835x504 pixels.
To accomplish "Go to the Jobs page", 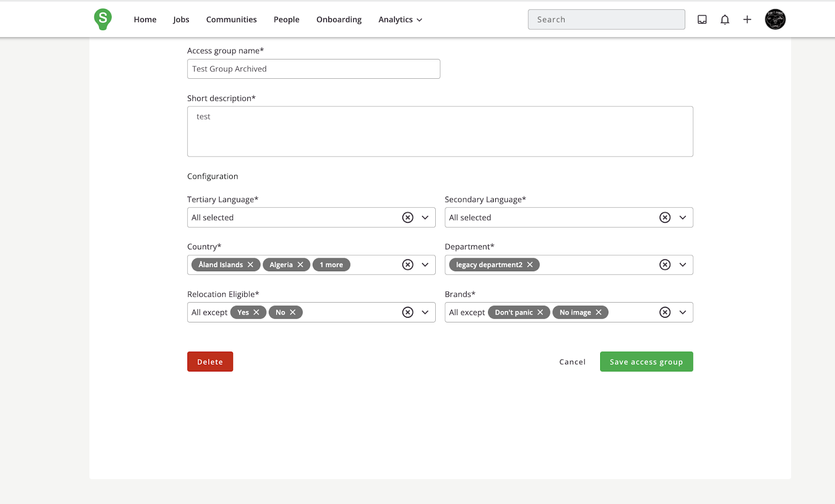I will (181, 20).
